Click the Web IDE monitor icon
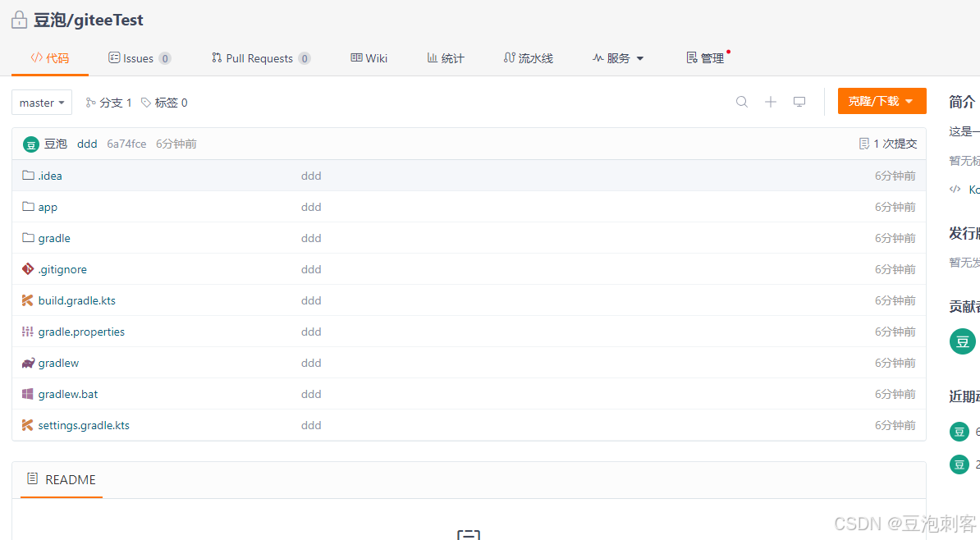Screen dimensions: 980x540 (x=799, y=102)
